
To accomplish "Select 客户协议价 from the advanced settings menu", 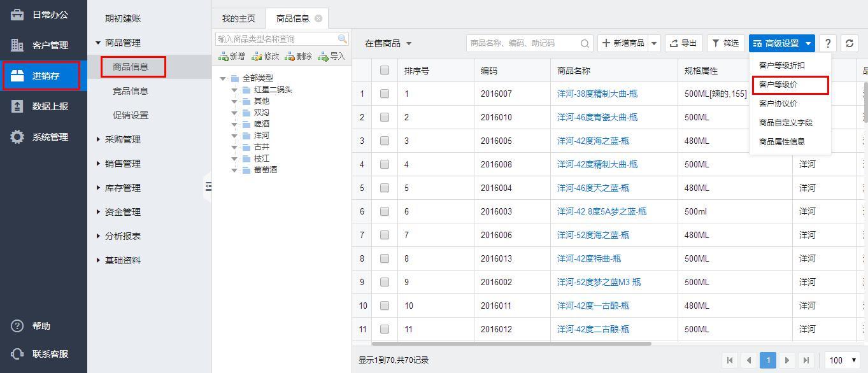I will point(778,104).
